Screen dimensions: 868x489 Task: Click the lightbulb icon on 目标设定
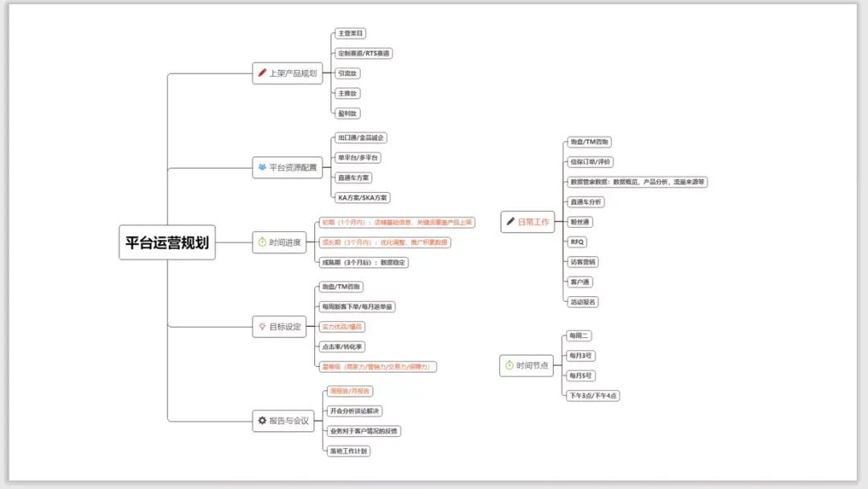[262, 326]
